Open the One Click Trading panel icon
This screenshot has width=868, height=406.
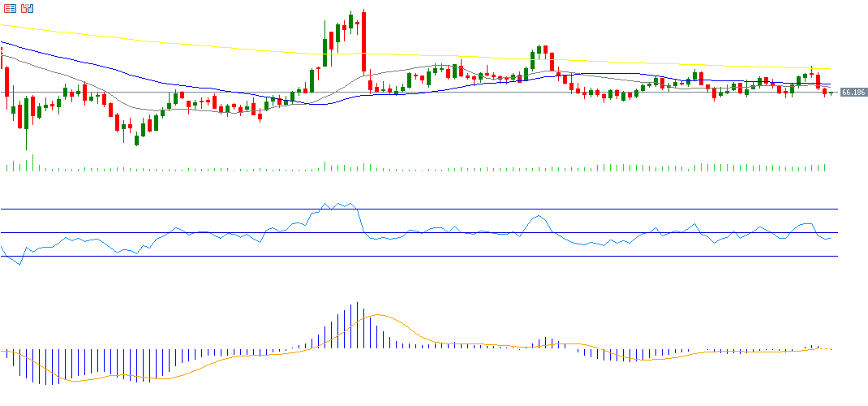(10, 8)
